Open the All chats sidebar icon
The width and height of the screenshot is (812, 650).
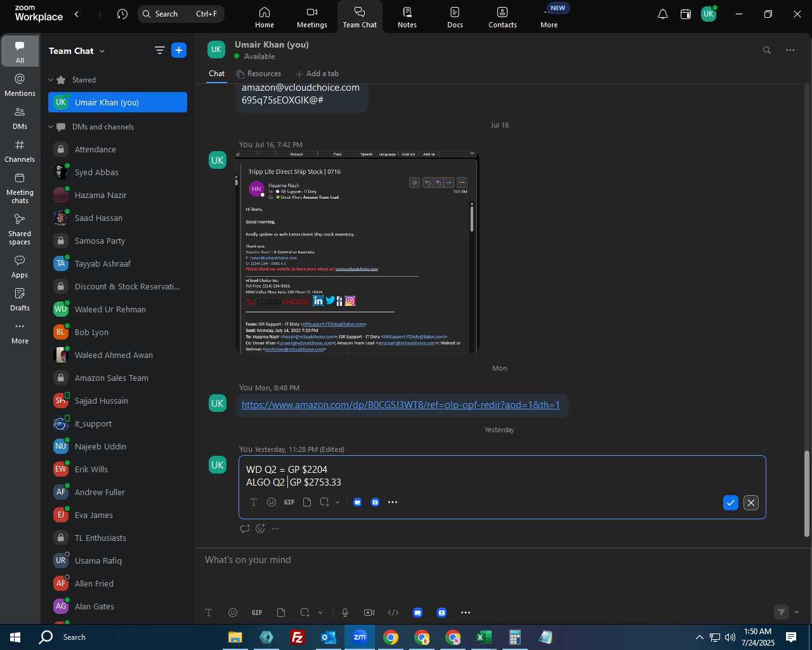pyautogui.click(x=20, y=51)
